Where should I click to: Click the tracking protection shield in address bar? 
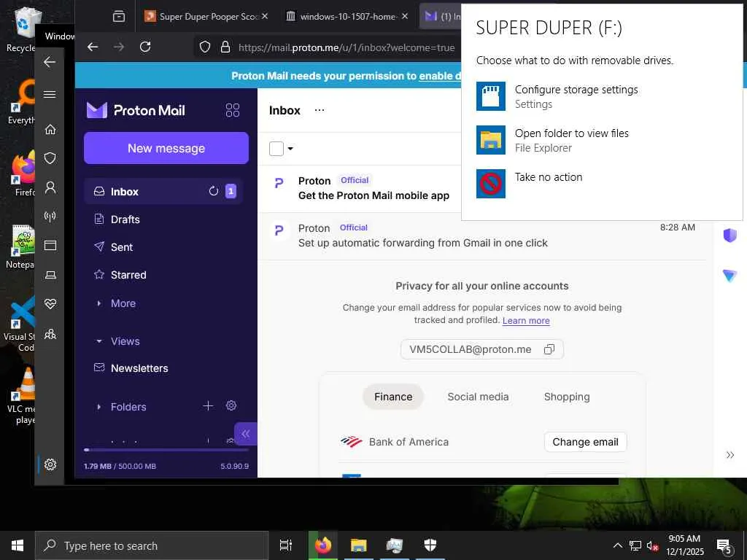tap(204, 47)
